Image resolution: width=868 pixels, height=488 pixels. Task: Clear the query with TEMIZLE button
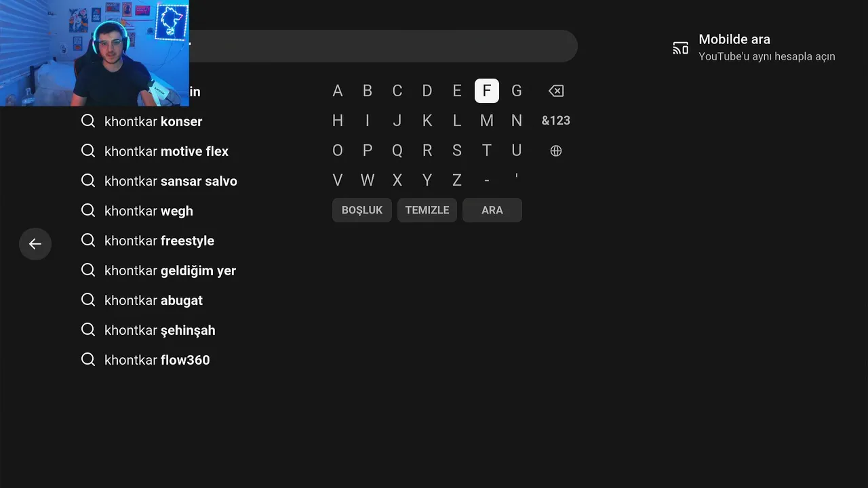(x=427, y=210)
